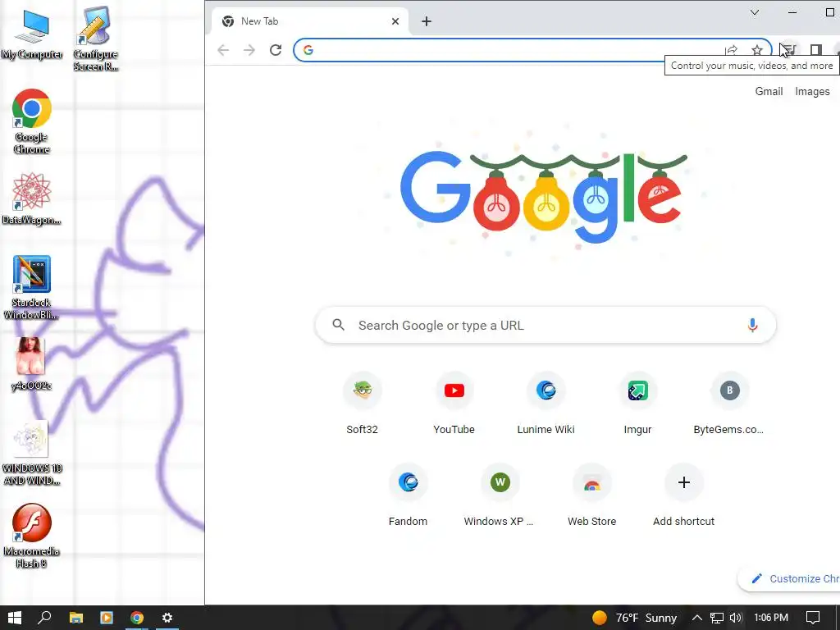
Task: Open network status tray icon
Action: click(717, 618)
